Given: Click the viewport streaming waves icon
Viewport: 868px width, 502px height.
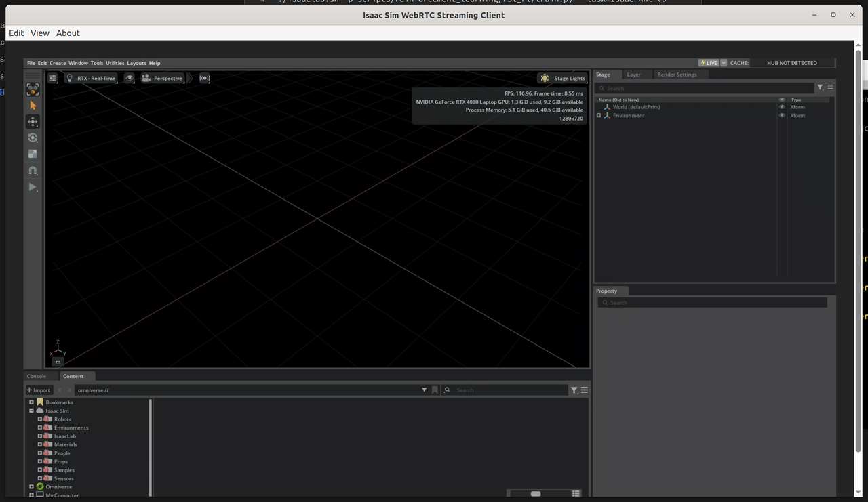Looking at the screenshot, I should pos(205,78).
